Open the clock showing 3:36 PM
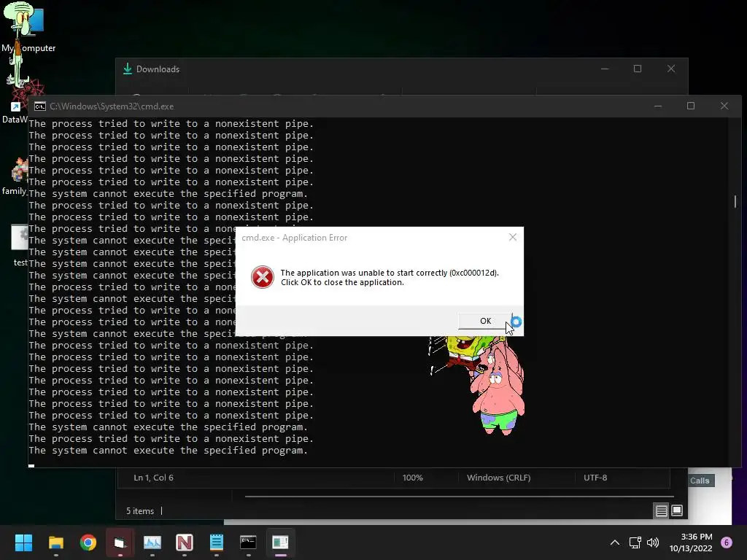The height and width of the screenshot is (560, 747). click(x=692, y=542)
